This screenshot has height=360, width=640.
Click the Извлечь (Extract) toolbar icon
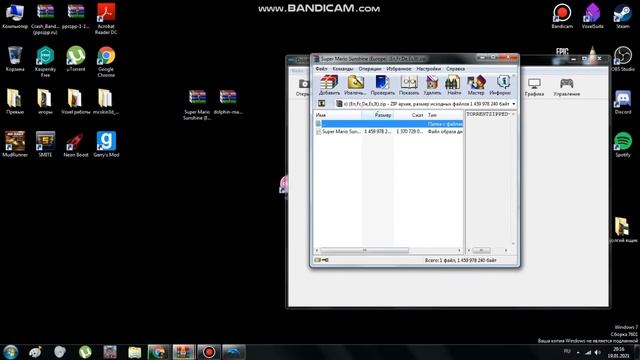pos(355,85)
